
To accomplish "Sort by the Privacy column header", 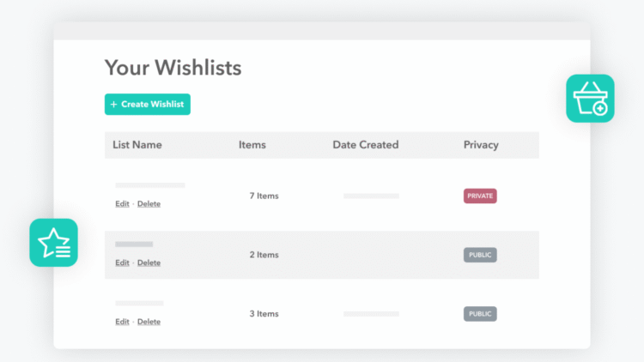I will click(481, 145).
